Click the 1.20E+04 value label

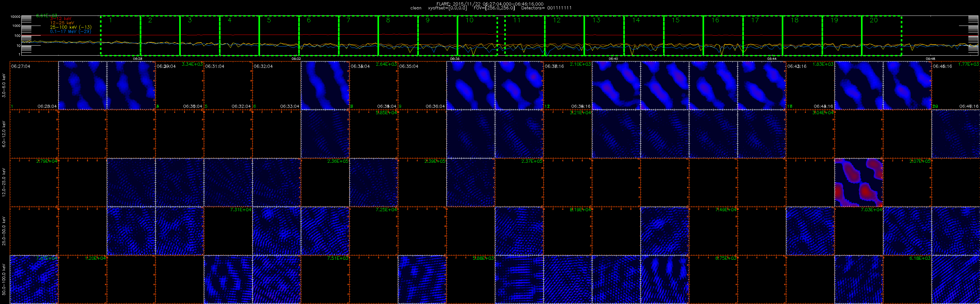click(x=95, y=258)
